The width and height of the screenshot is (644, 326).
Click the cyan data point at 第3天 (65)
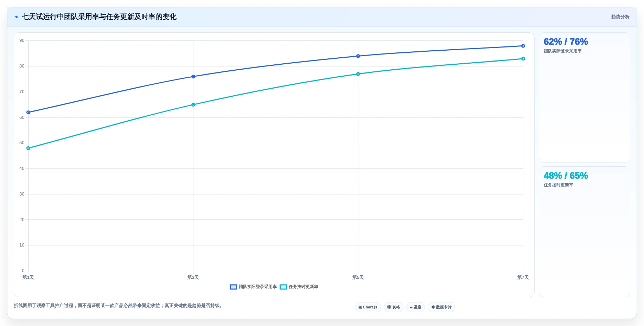click(x=193, y=105)
